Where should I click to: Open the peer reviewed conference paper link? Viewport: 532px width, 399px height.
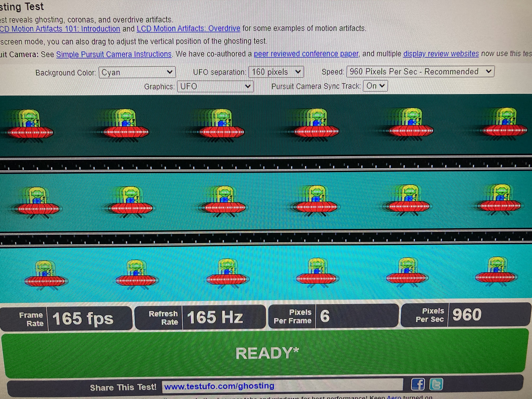(x=306, y=54)
